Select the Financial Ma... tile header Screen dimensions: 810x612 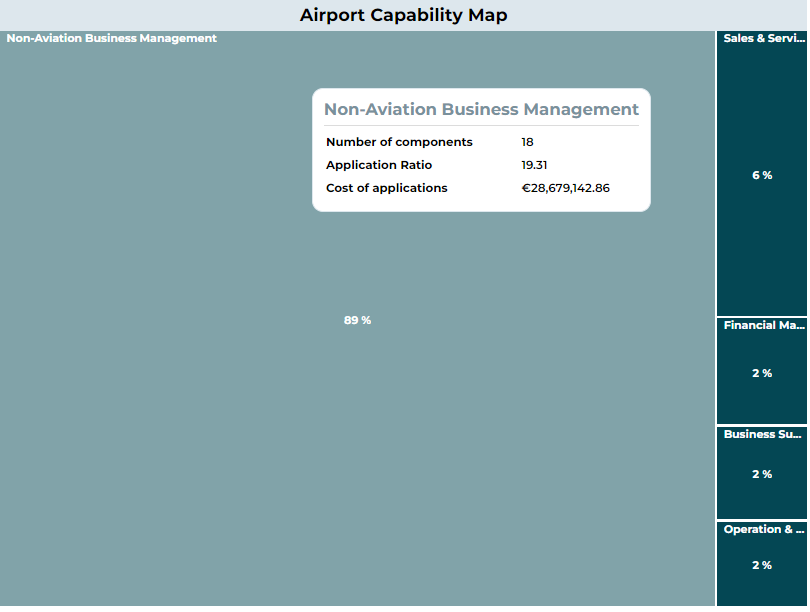click(x=763, y=326)
